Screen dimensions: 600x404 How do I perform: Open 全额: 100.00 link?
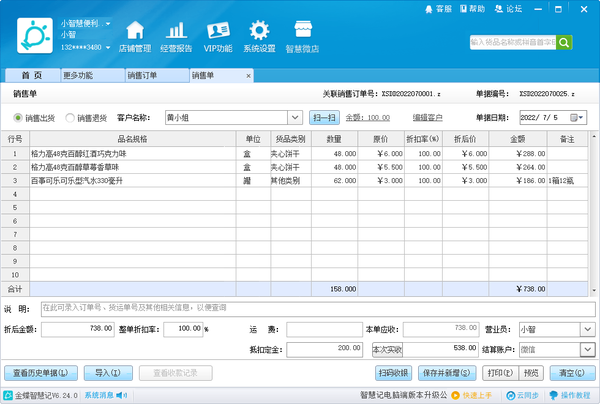368,118
